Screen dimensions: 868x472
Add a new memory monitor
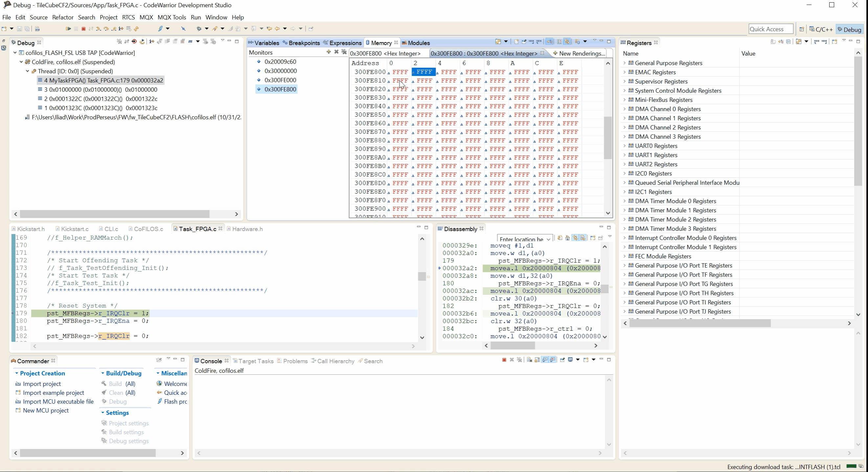click(328, 52)
